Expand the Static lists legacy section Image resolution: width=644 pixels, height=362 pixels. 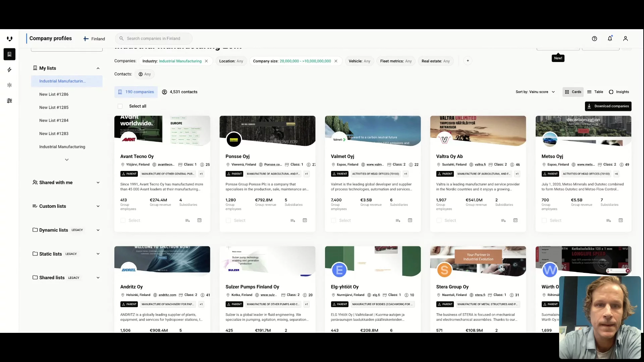click(98, 254)
